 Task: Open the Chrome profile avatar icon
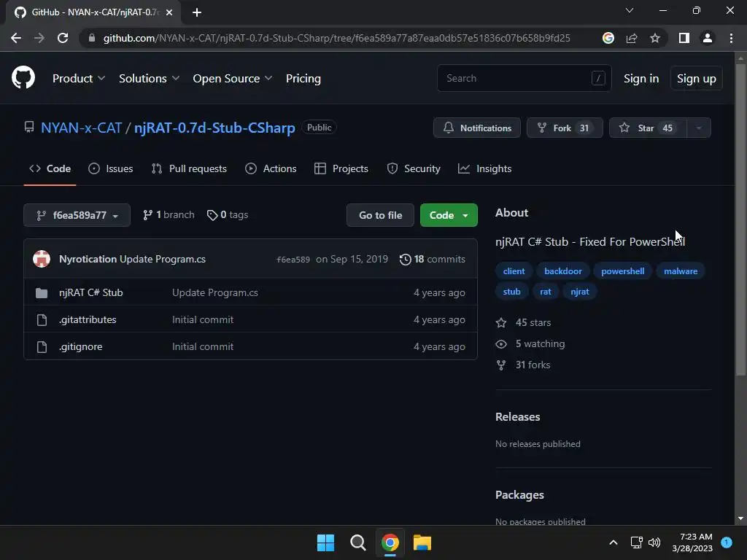708,38
